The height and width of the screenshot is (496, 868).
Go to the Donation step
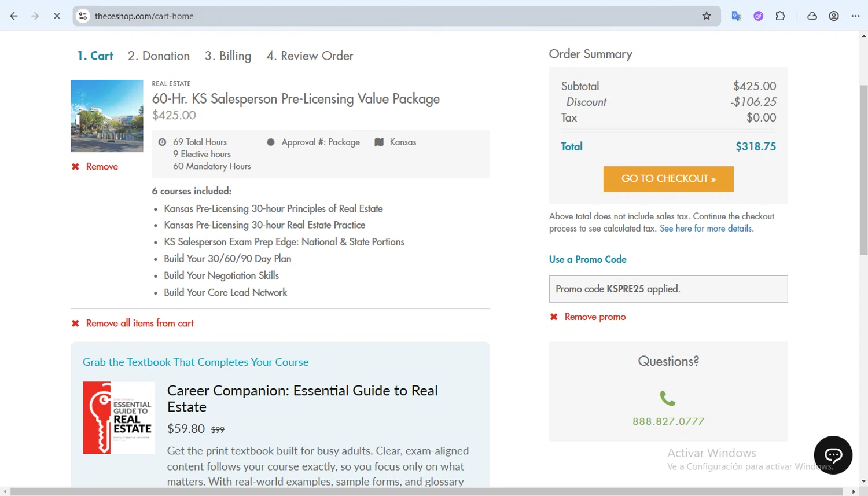click(159, 56)
